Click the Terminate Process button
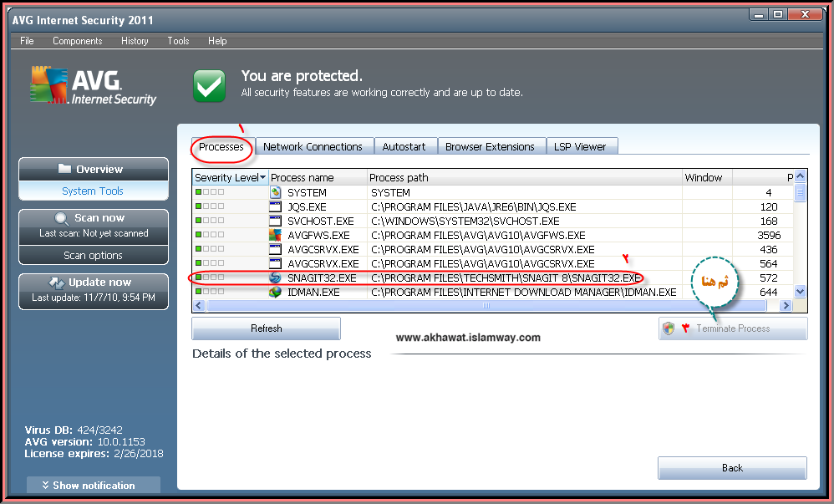 (733, 328)
